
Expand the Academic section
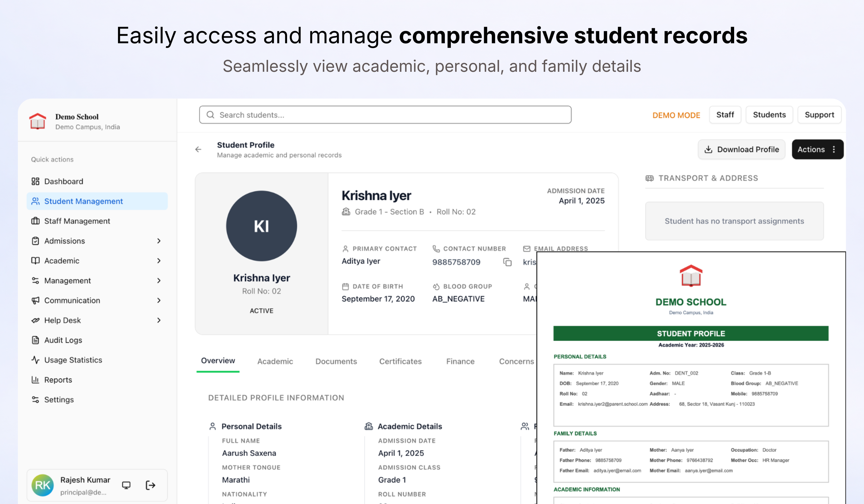[159, 261]
